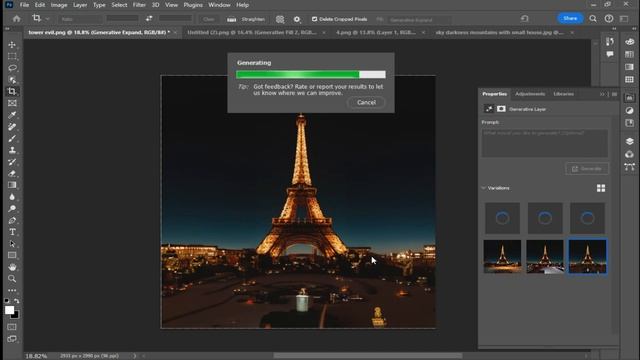Select the Eraser tool
Viewport: 640px width, 360px height.
click(12, 173)
